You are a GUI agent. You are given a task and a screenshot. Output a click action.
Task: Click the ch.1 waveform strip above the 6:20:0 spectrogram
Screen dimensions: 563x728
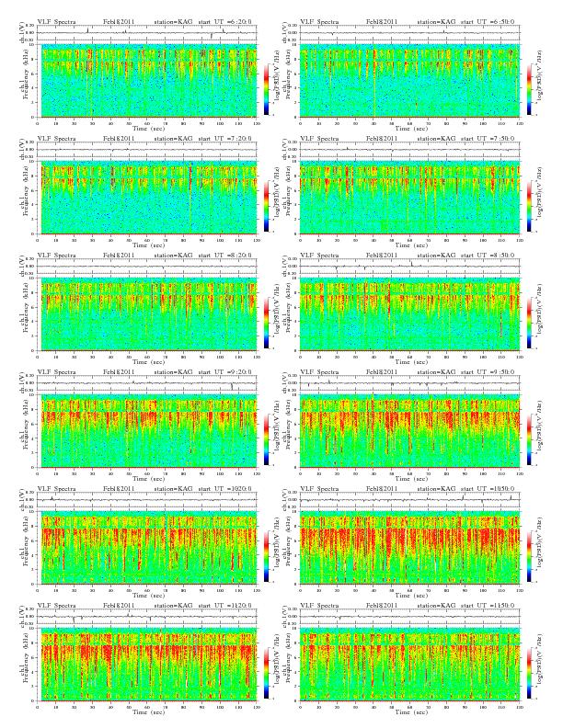point(147,33)
